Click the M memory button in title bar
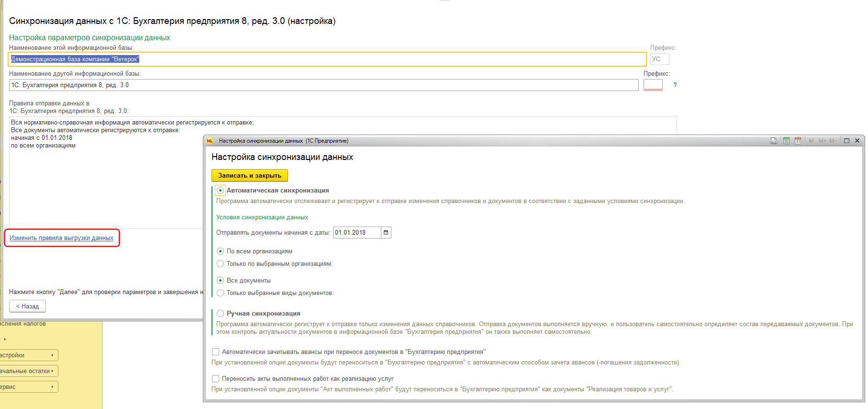868x409 pixels. pyautogui.click(x=811, y=141)
